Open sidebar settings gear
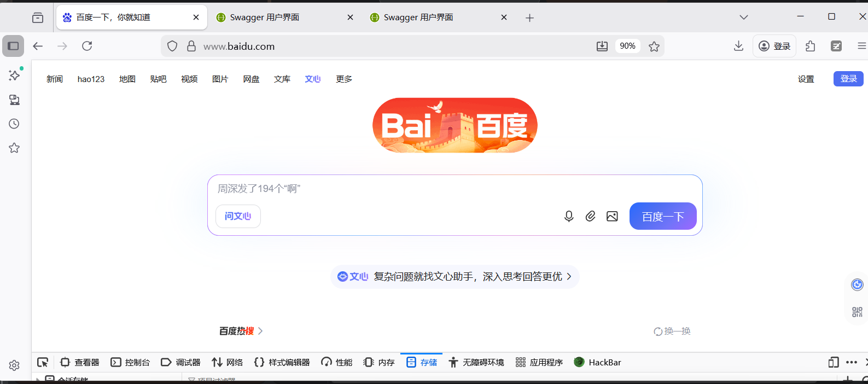868x384 pixels. (x=15, y=365)
